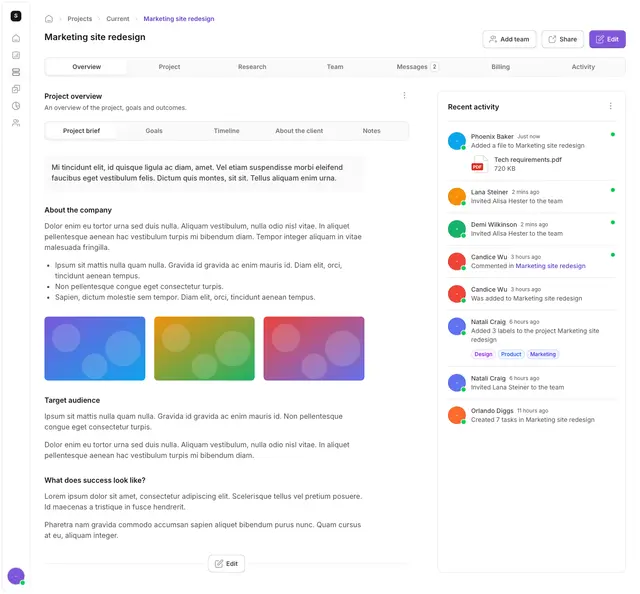Image resolution: width=640 pixels, height=594 pixels.
Task: Click the Current breadcrumb
Action: pyautogui.click(x=118, y=19)
